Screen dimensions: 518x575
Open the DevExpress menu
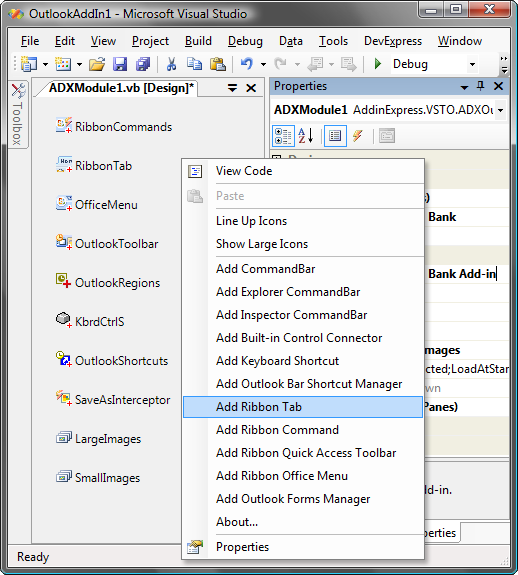[x=393, y=41]
